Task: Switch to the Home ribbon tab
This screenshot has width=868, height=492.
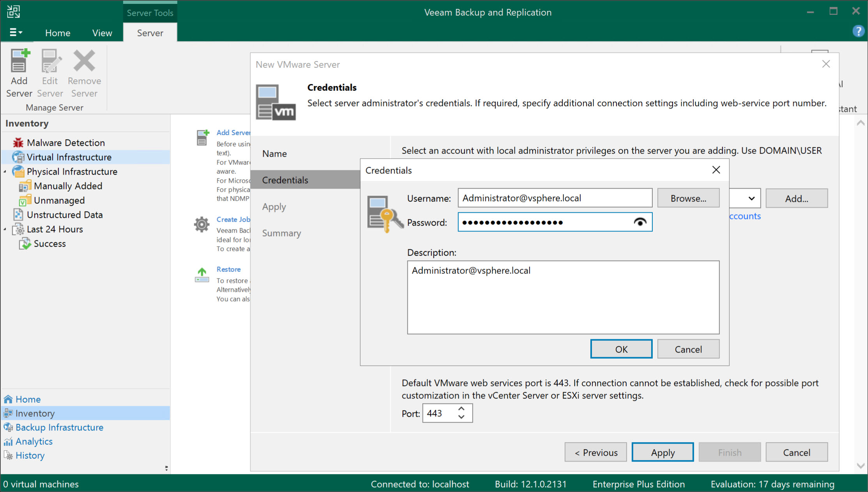Action: 58,33
